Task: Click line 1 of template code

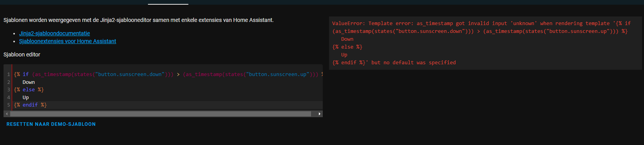Action: tap(168, 74)
